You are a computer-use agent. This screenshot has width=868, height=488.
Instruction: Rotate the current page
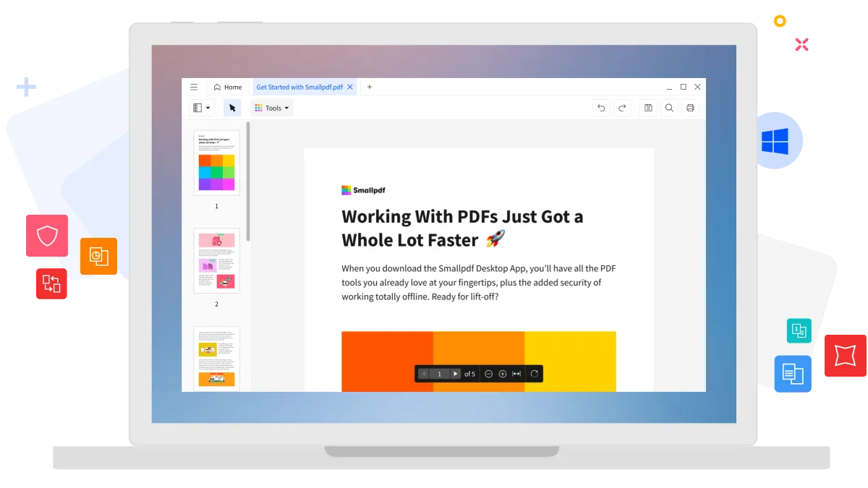[535, 374]
